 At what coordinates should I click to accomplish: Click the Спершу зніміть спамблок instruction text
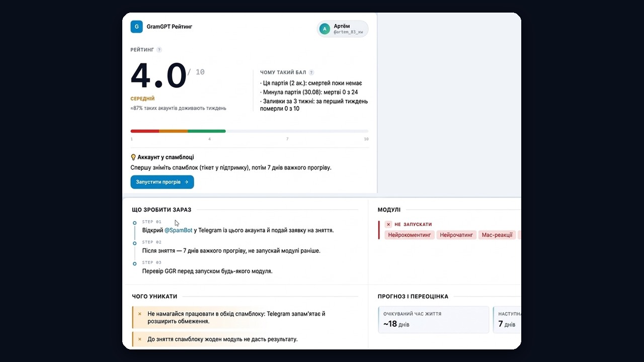[231, 168]
